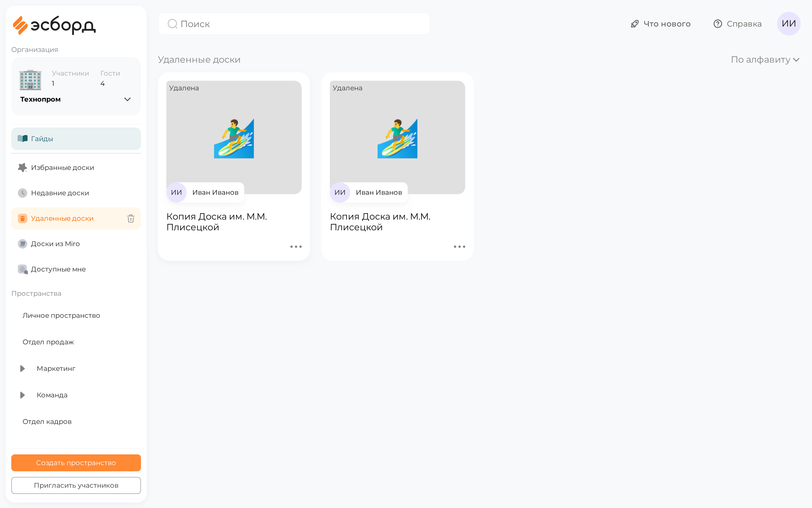
Task: Select Команда space label
Action: [52, 395]
